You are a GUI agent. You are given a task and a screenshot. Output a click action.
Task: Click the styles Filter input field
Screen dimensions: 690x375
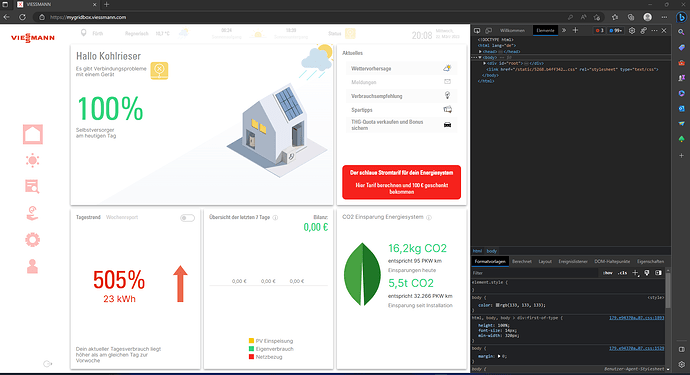535,273
